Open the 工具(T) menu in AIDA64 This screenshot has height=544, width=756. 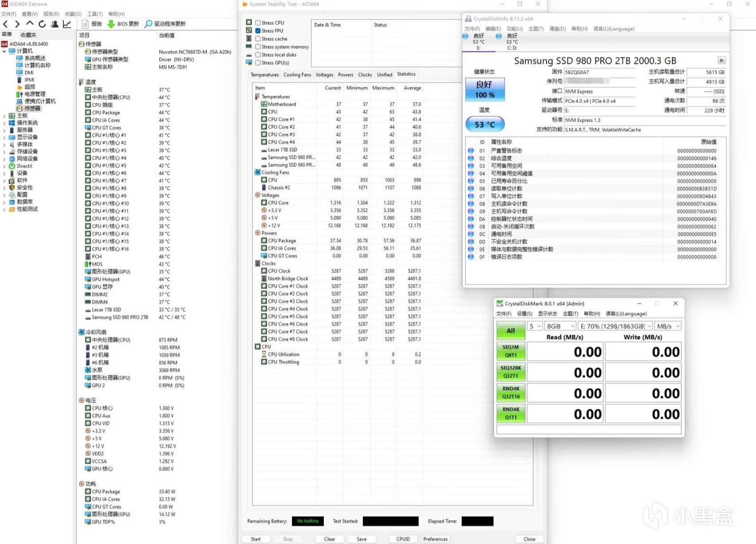point(95,14)
